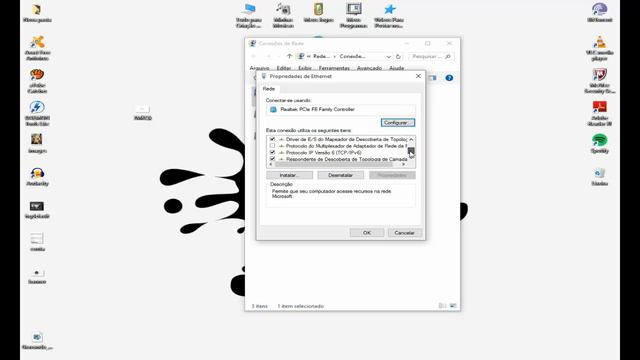Select Protocolo IP Versão 6 (TCP/IPv6) row

tap(337, 152)
